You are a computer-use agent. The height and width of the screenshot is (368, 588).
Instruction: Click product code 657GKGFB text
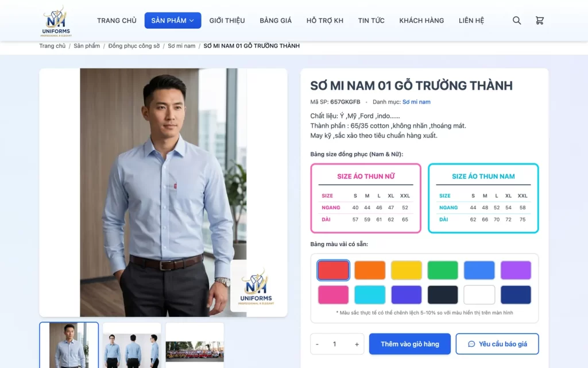(345, 102)
